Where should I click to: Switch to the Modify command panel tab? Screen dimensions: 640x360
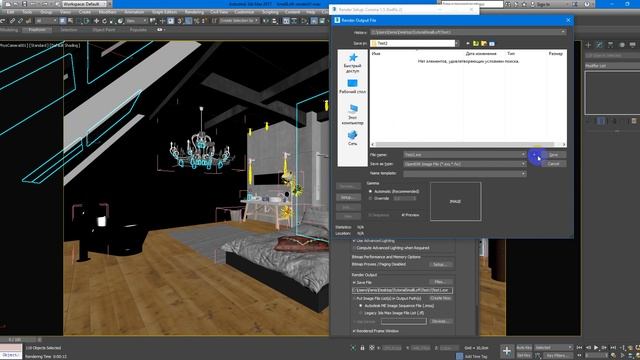coord(599,44)
